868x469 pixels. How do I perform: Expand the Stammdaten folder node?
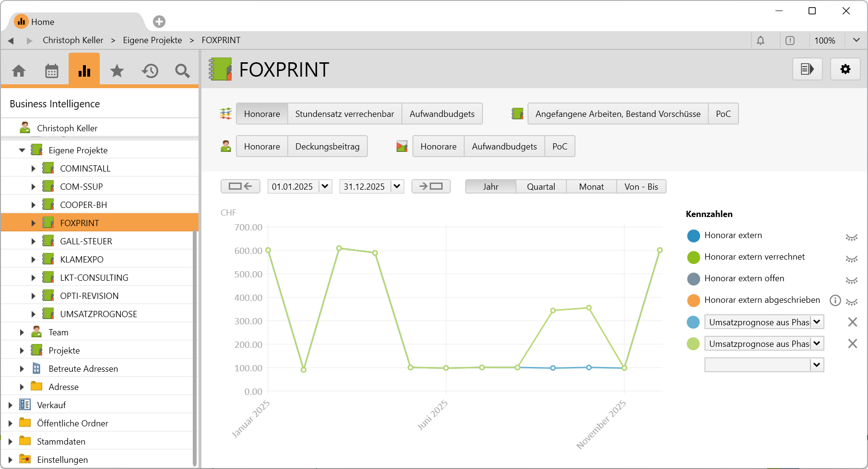10,441
